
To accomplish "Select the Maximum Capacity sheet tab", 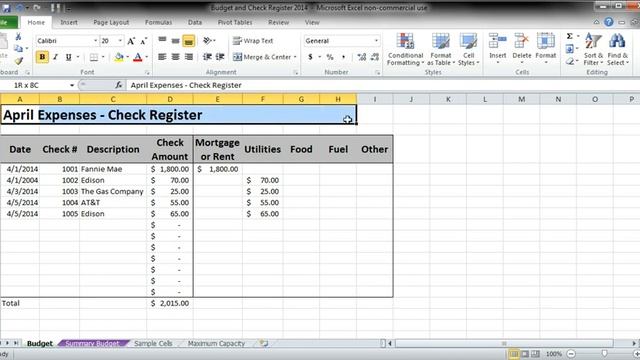I will pyautogui.click(x=216, y=343).
